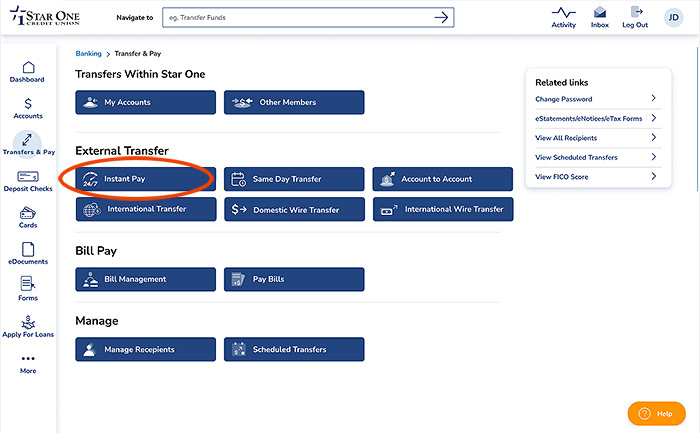The image size is (700, 433).
Task: Open Accounts dollar sign icon
Action: click(x=28, y=104)
